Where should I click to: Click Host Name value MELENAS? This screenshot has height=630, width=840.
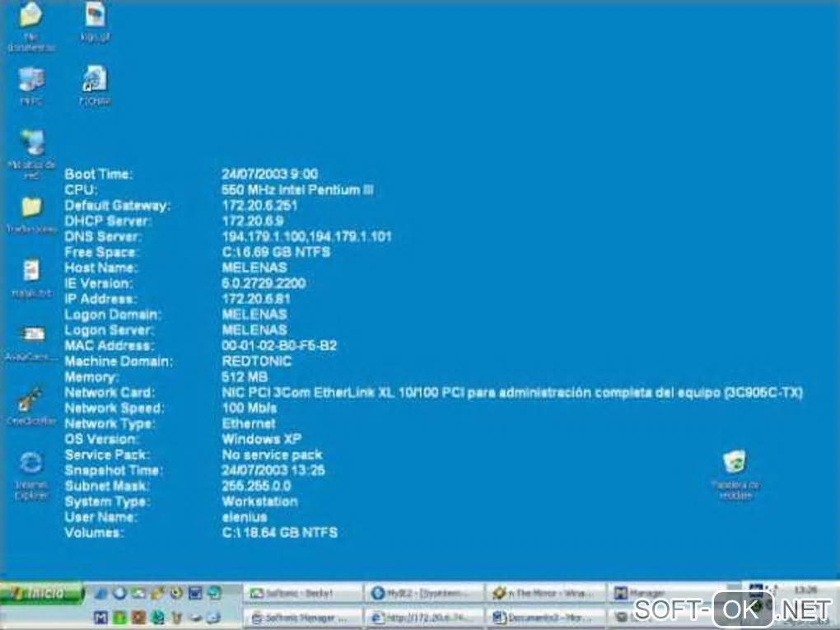tap(254, 268)
